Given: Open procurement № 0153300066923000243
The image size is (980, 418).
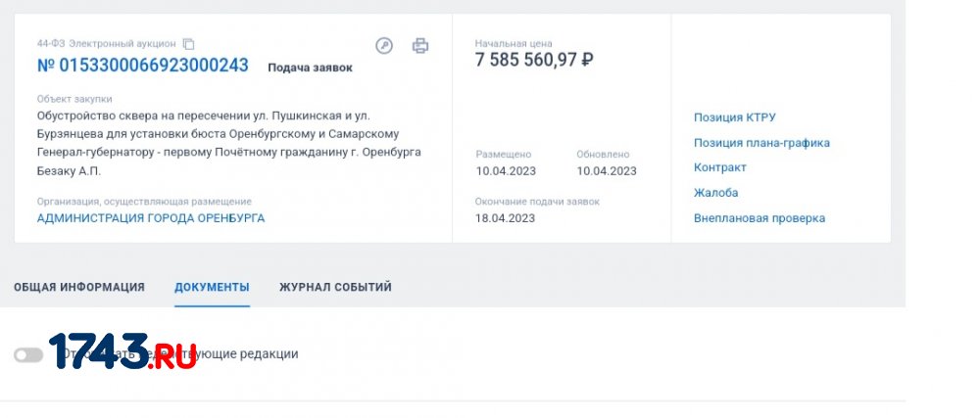Looking at the screenshot, I should click(x=142, y=66).
